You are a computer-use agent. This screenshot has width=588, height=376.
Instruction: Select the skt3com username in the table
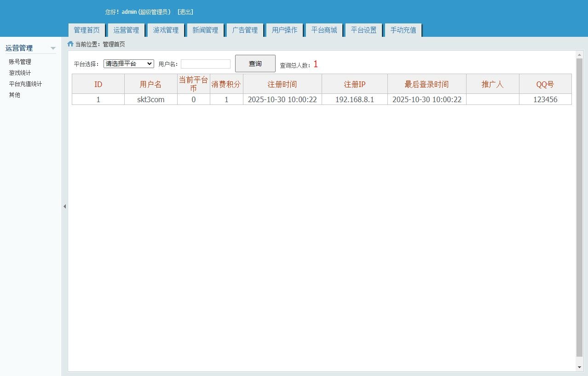[150, 99]
